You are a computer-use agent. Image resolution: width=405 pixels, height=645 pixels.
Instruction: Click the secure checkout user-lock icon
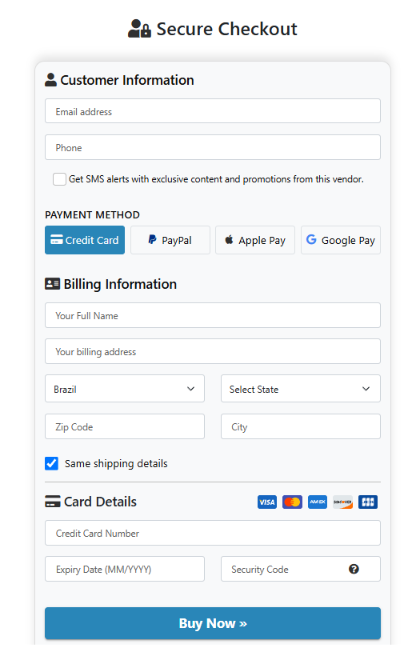click(x=139, y=29)
